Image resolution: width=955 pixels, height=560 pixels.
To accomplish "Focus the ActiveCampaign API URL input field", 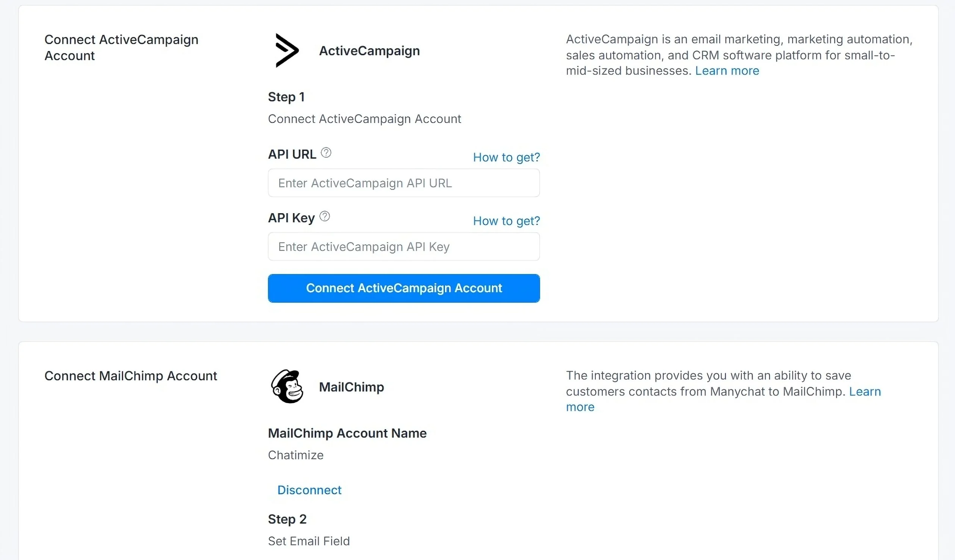I will click(x=404, y=183).
